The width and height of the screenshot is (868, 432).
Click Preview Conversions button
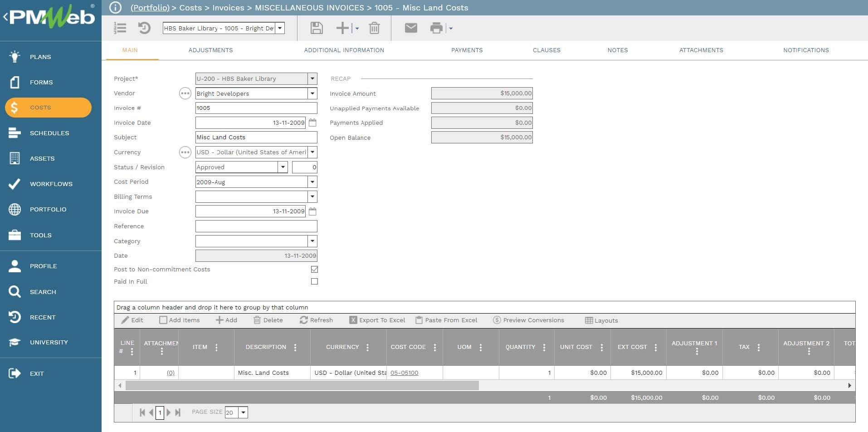click(x=529, y=320)
